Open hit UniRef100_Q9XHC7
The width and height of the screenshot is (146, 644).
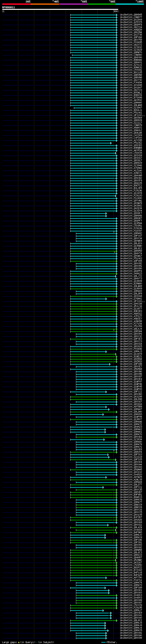131,213
